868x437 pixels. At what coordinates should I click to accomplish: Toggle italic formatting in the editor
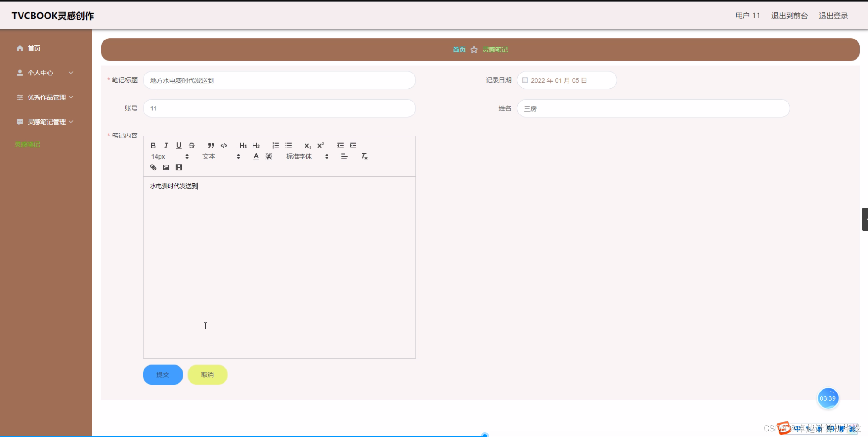(x=166, y=146)
